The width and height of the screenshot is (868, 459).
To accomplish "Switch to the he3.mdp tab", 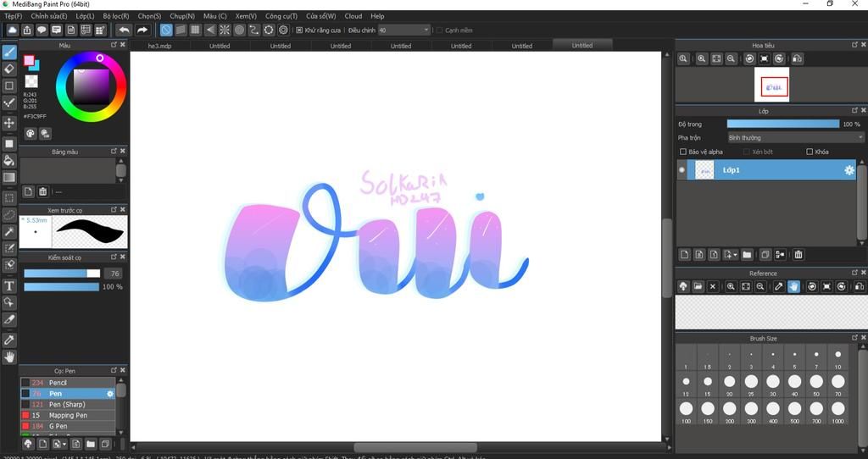I will pyautogui.click(x=159, y=46).
